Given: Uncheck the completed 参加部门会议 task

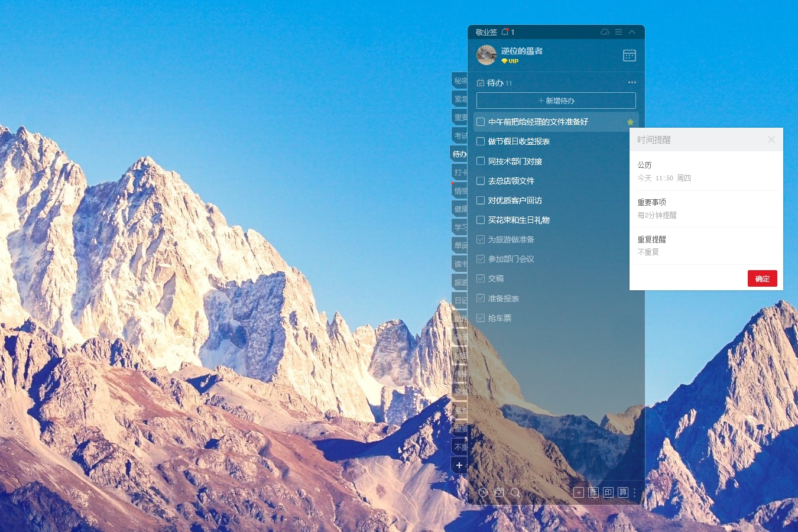Looking at the screenshot, I should [481, 259].
